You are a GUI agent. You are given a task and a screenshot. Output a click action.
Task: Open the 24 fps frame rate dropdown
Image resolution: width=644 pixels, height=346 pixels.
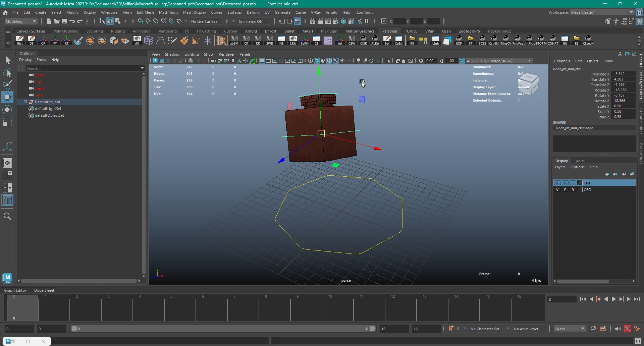tap(569, 329)
